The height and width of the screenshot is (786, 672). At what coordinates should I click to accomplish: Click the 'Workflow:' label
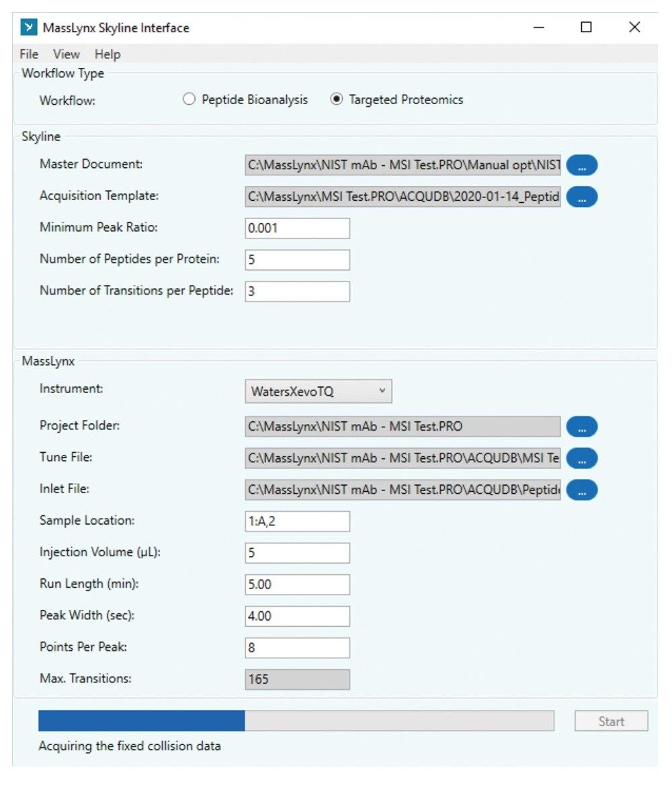(x=67, y=100)
